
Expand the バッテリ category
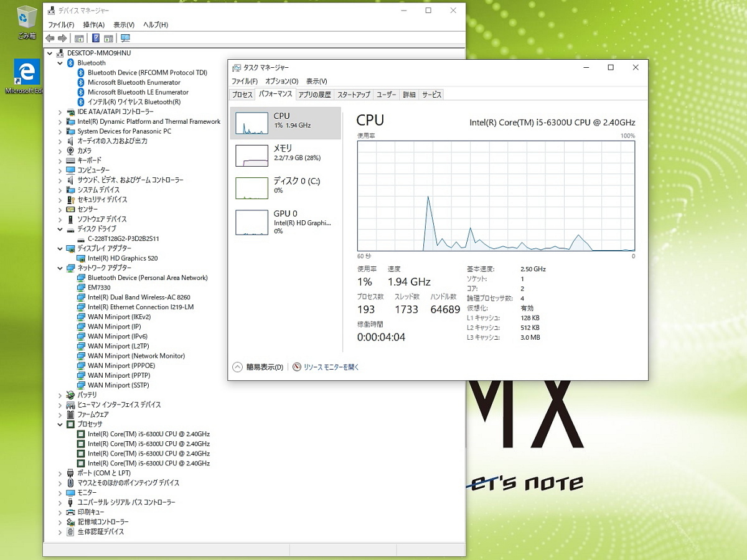60,394
